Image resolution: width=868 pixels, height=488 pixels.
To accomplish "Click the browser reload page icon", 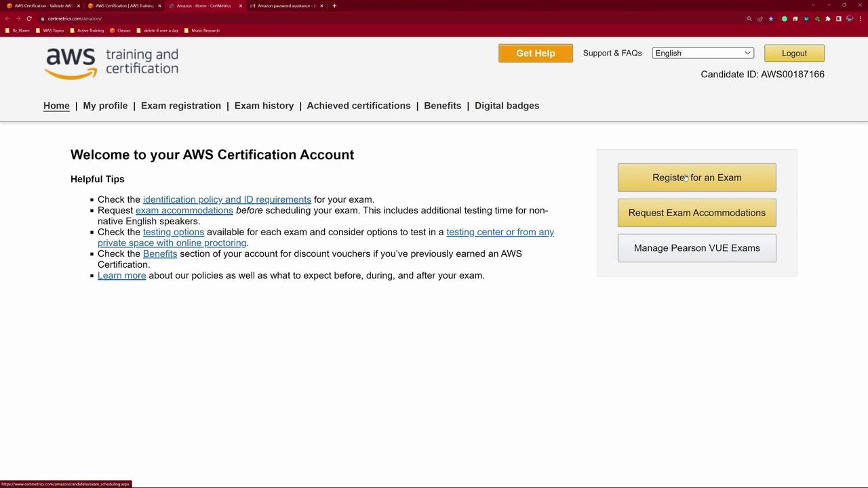I will point(29,19).
